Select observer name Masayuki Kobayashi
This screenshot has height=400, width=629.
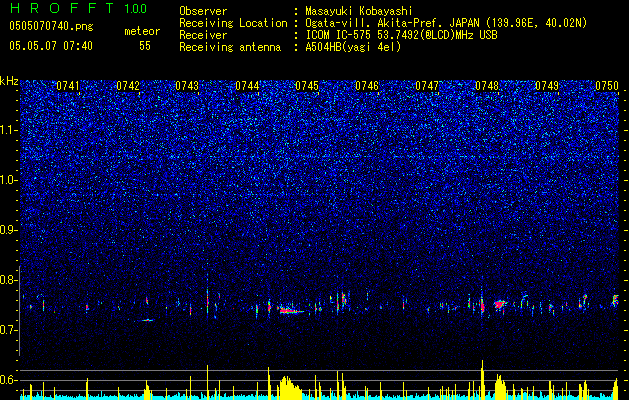pyautogui.click(x=359, y=11)
